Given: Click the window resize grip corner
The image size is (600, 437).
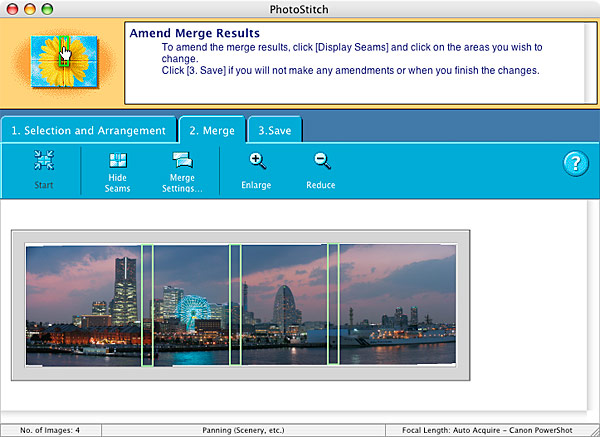Looking at the screenshot, I should (595, 431).
